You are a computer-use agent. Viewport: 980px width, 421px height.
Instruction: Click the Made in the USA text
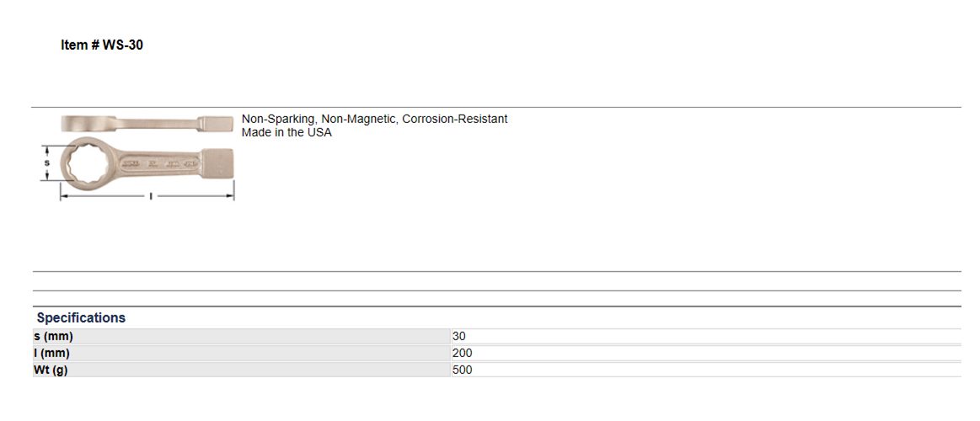(x=287, y=132)
